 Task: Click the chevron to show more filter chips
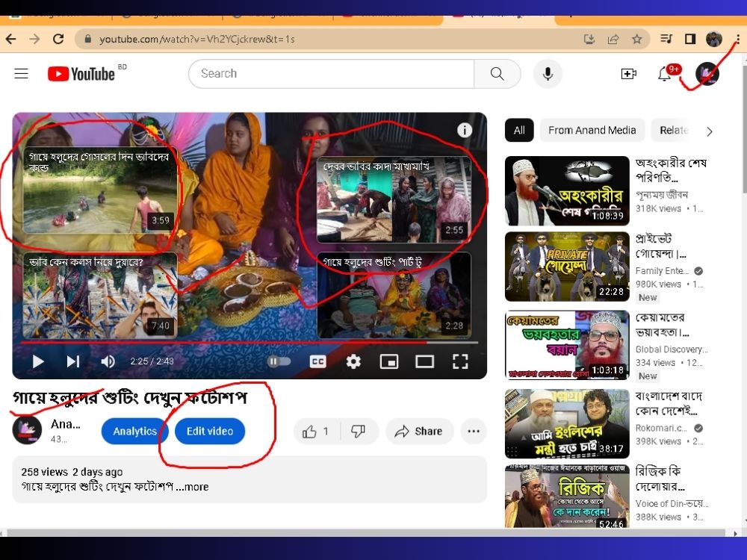[x=709, y=131]
